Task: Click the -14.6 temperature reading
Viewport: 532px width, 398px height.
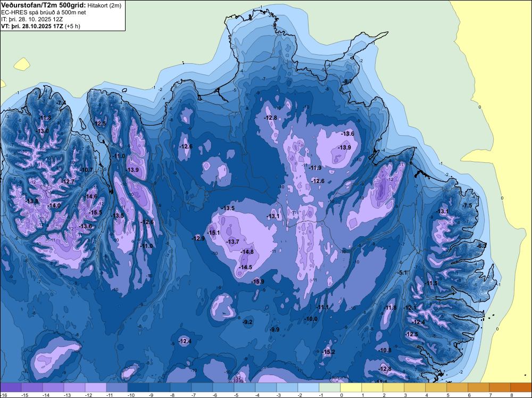Action: [x=90, y=196]
